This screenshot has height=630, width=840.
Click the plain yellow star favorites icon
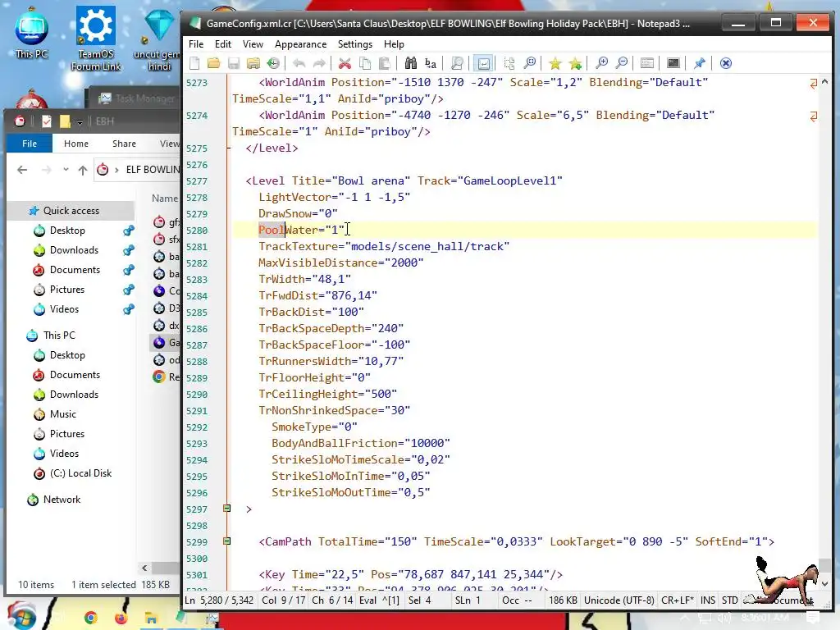[x=555, y=63]
